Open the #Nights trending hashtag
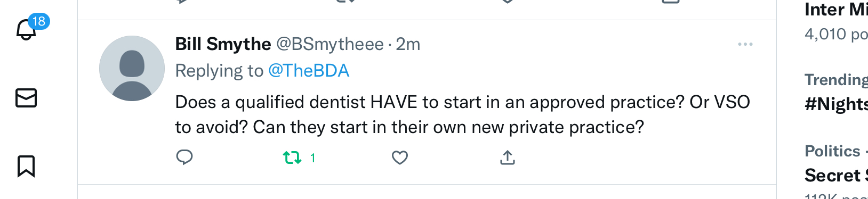Screen dimensions: 868x199 (x=836, y=104)
